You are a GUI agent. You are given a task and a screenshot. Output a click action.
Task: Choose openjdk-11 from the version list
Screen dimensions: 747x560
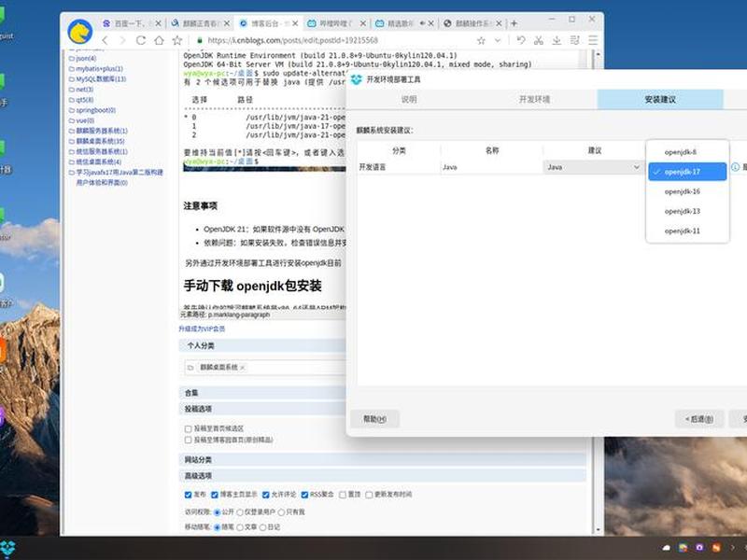(687, 231)
